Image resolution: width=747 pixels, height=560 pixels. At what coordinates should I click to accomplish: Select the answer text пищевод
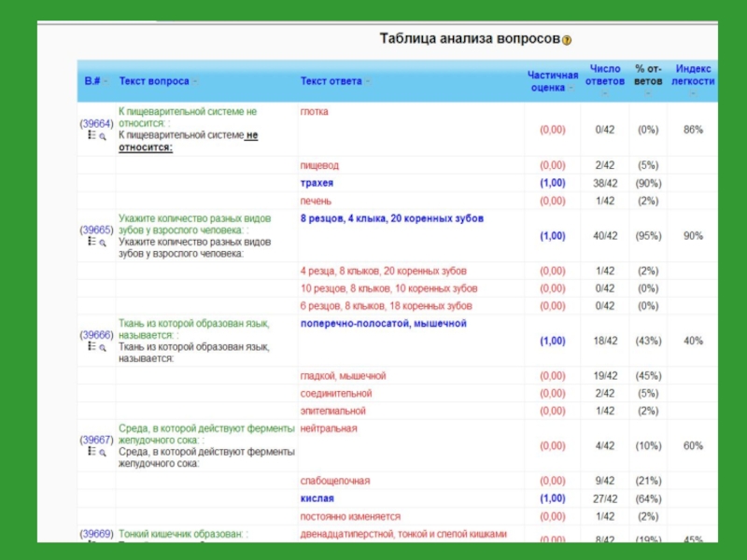point(319,166)
